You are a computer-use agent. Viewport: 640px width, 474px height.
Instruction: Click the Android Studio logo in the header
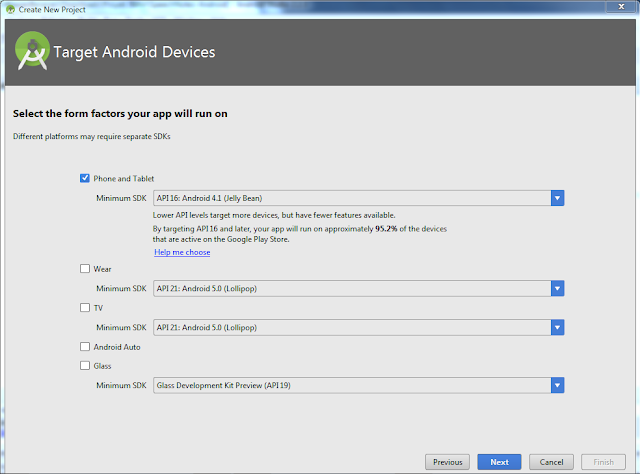(32, 51)
